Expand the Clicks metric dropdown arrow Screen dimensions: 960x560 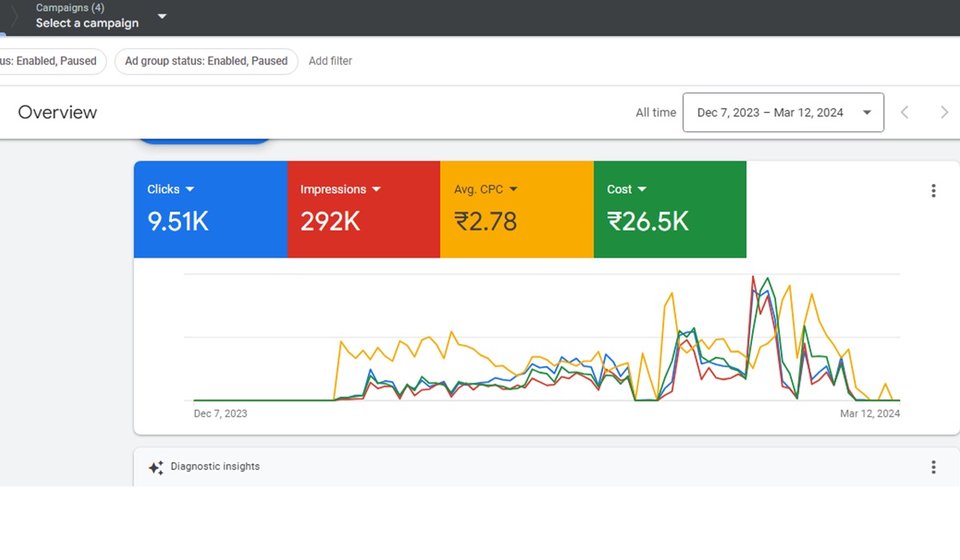pyautogui.click(x=190, y=190)
